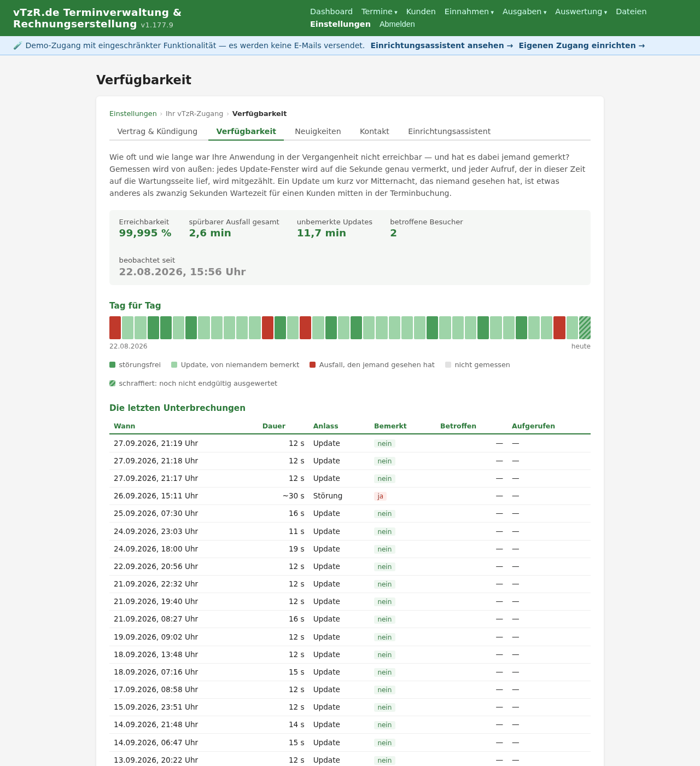Select the Verfügbarkeit tab
The height and width of the screenshot is (766, 700).
click(246, 131)
